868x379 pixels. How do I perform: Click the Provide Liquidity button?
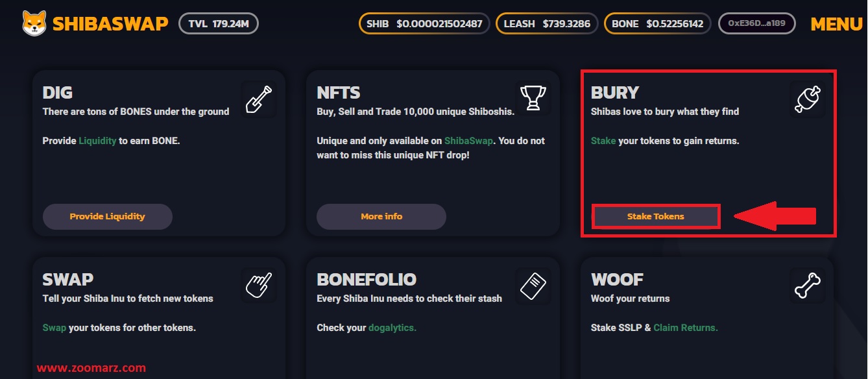[x=108, y=216]
